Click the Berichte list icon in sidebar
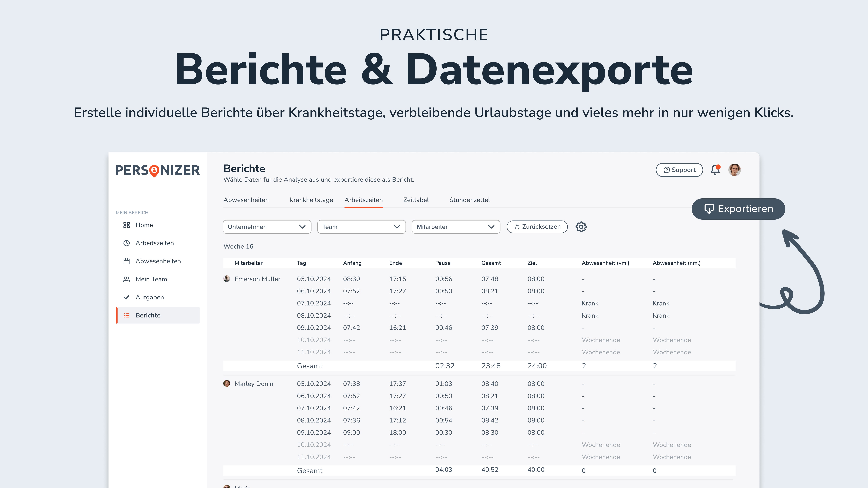The width and height of the screenshot is (868, 488). tap(126, 316)
